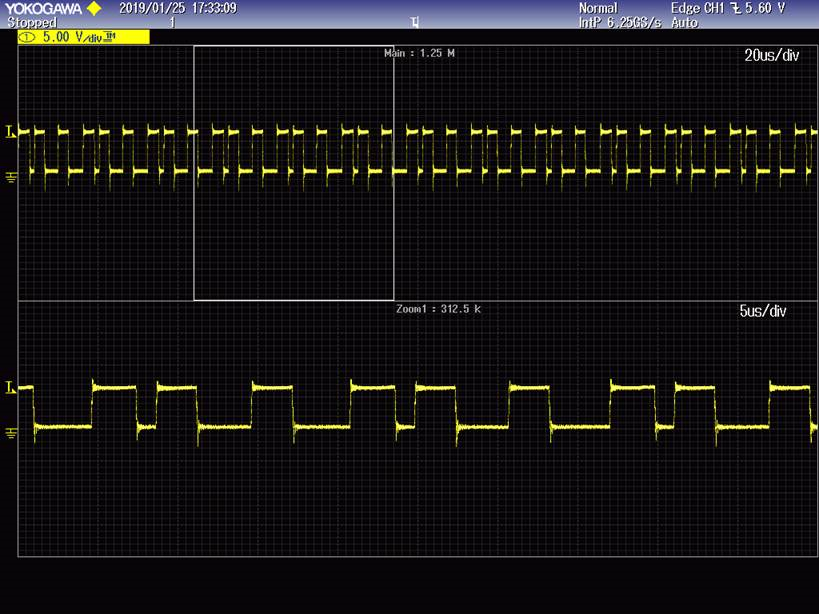Viewport: 821px width, 614px height.
Task: Click the Zoom1 : 312.5 k label
Action: click(438, 309)
